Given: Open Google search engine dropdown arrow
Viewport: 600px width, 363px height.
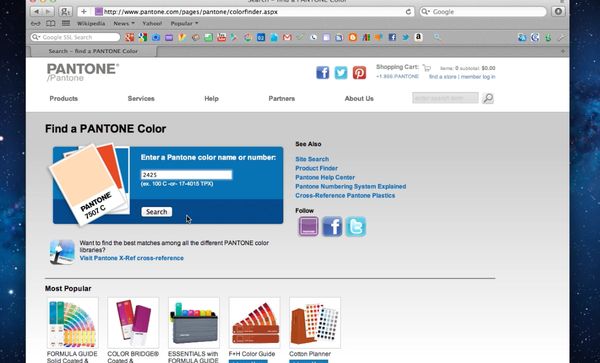Looking at the screenshot, I should pos(425,12).
